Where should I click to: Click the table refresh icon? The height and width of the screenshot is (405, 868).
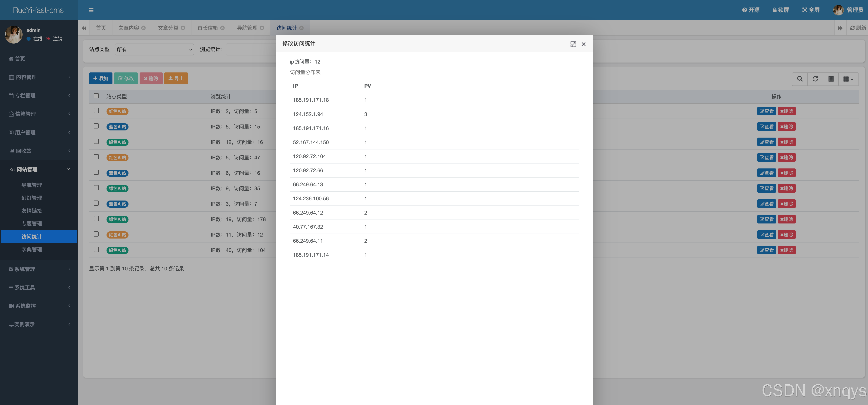(815, 79)
